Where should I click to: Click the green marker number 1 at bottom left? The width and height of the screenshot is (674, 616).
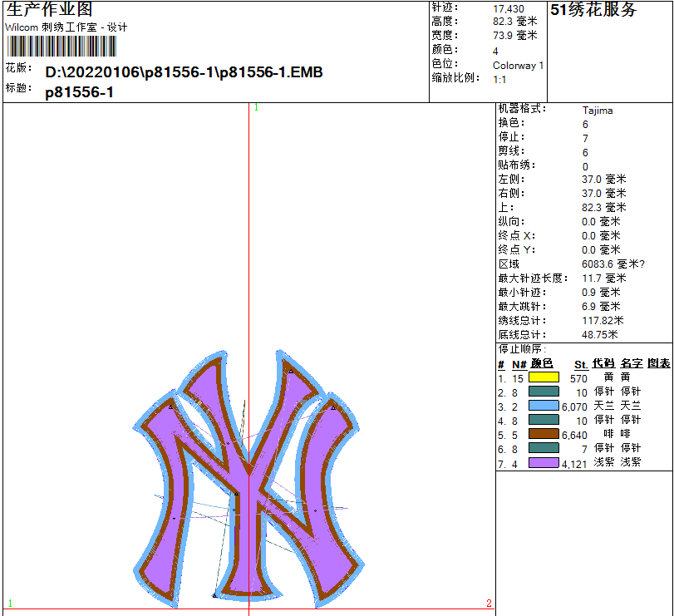coord(10,603)
